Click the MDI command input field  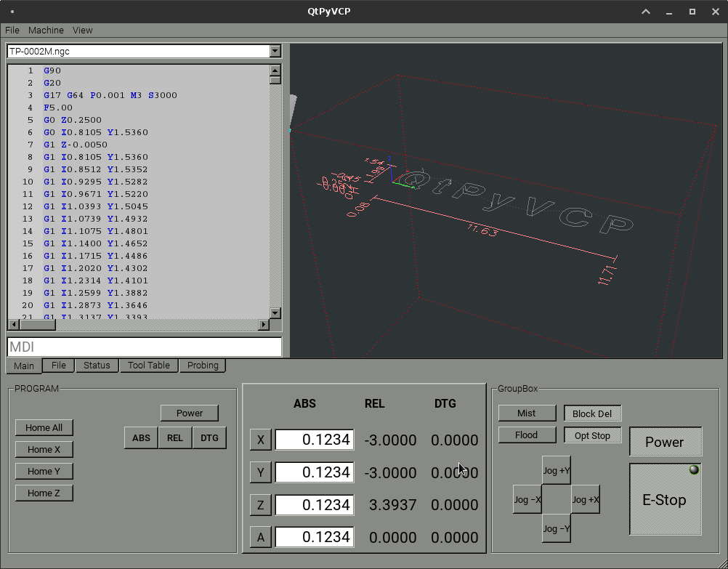(x=145, y=347)
